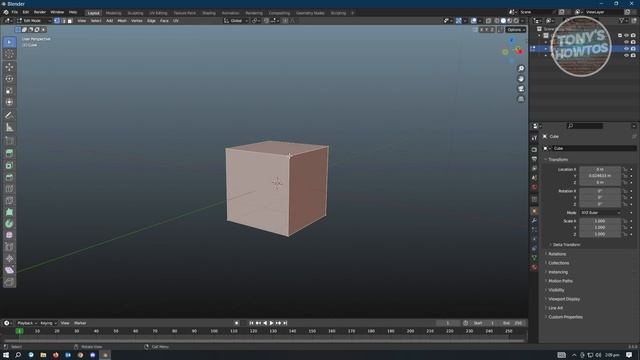Open the World properties tab icon

534,187
